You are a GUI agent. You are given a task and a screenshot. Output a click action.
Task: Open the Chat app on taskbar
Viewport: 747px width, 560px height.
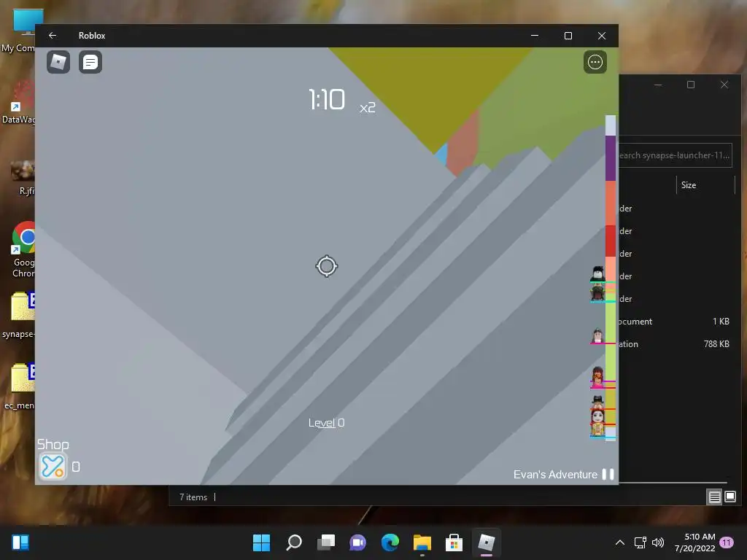click(357, 542)
